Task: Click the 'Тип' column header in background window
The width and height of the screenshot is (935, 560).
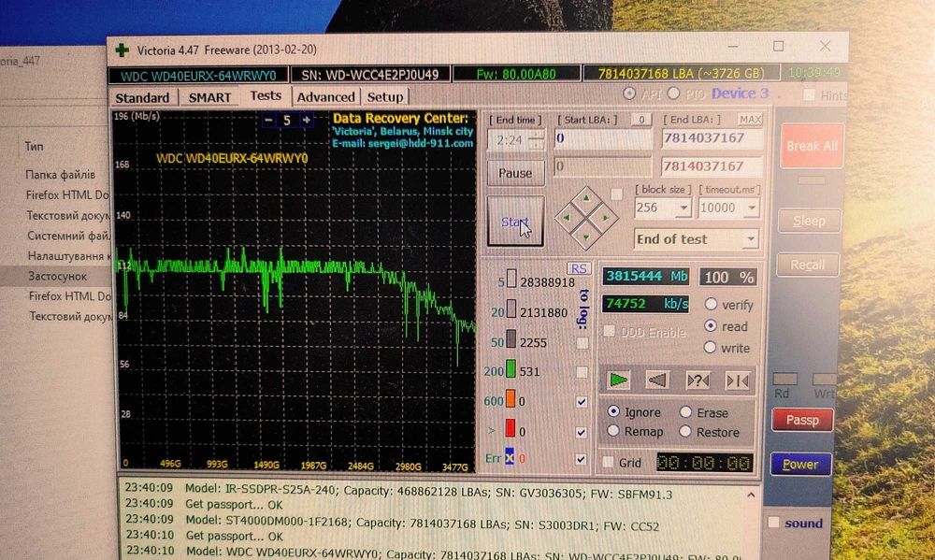Action: [34, 146]
